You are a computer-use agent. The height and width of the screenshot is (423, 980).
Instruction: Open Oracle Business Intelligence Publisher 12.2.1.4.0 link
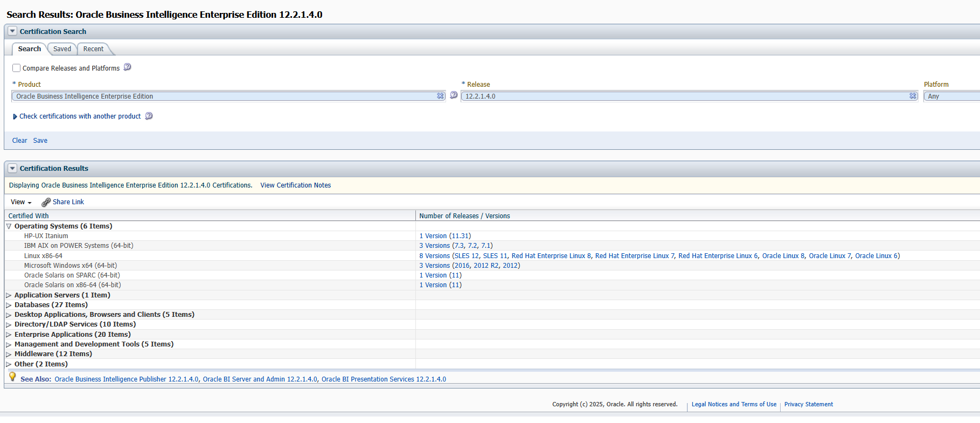click(126, 379)
